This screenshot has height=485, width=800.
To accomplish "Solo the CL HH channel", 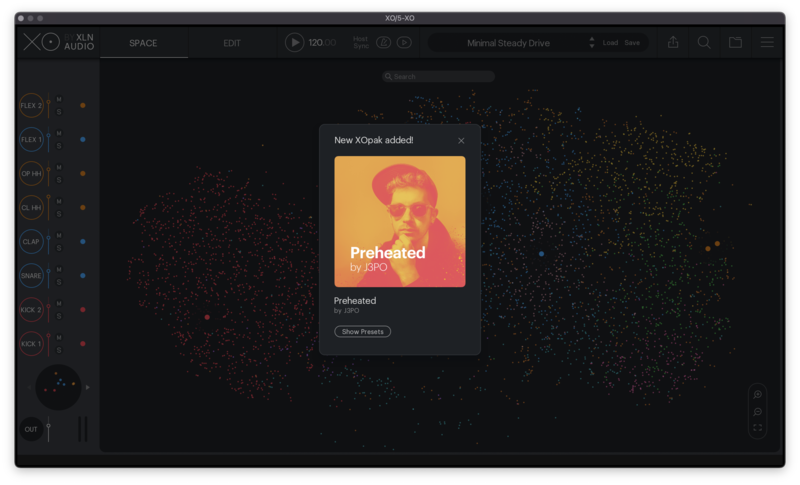I will [x=59, y=214].
